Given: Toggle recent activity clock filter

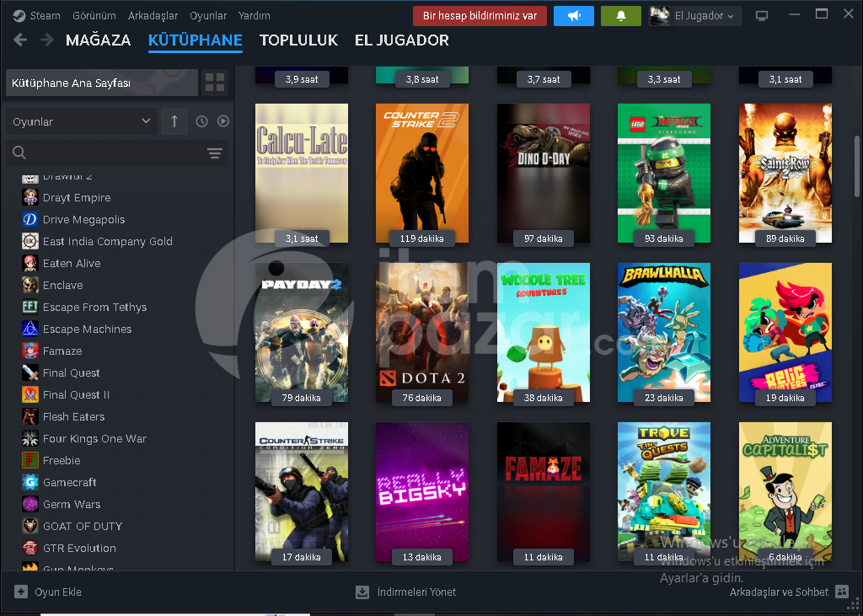Looking at the screenshot, I should (202, 121).
